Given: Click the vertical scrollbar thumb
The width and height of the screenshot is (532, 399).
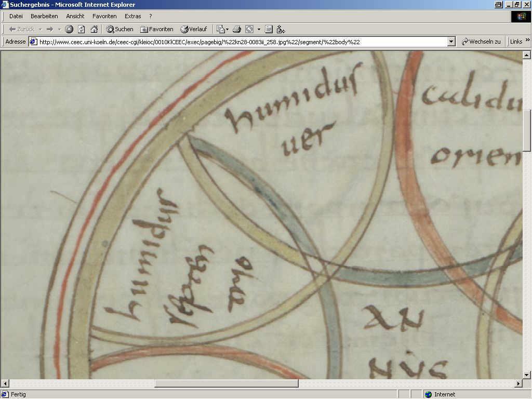Looking at the screenshot, I should coord(527,130).
